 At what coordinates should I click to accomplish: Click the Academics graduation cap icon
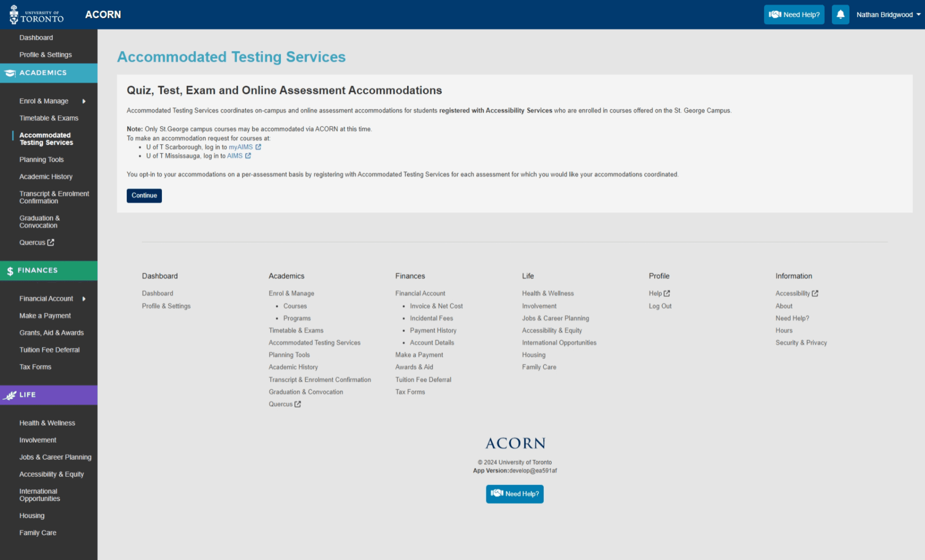10,73
